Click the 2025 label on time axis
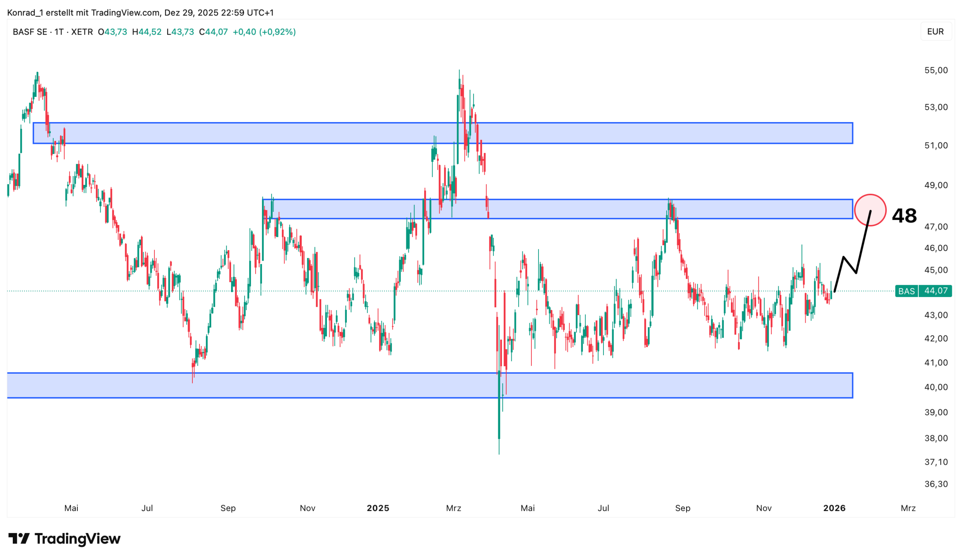This screenshot has height=560, width=962. coord(378,508)
